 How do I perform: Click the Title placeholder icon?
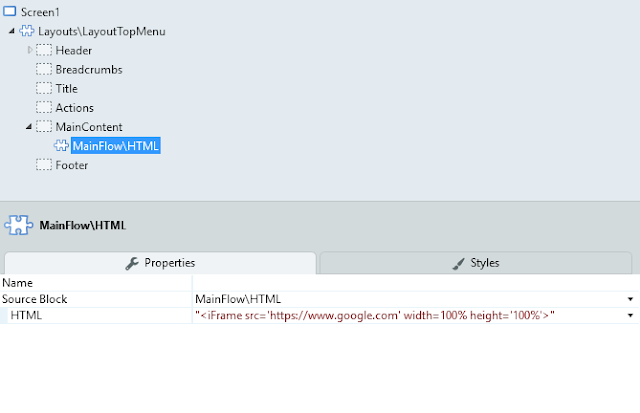click(x=44, y=89)
